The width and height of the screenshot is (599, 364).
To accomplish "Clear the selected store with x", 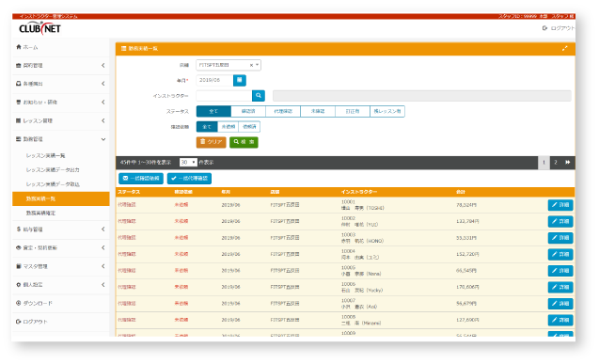I will click(251, 65).
